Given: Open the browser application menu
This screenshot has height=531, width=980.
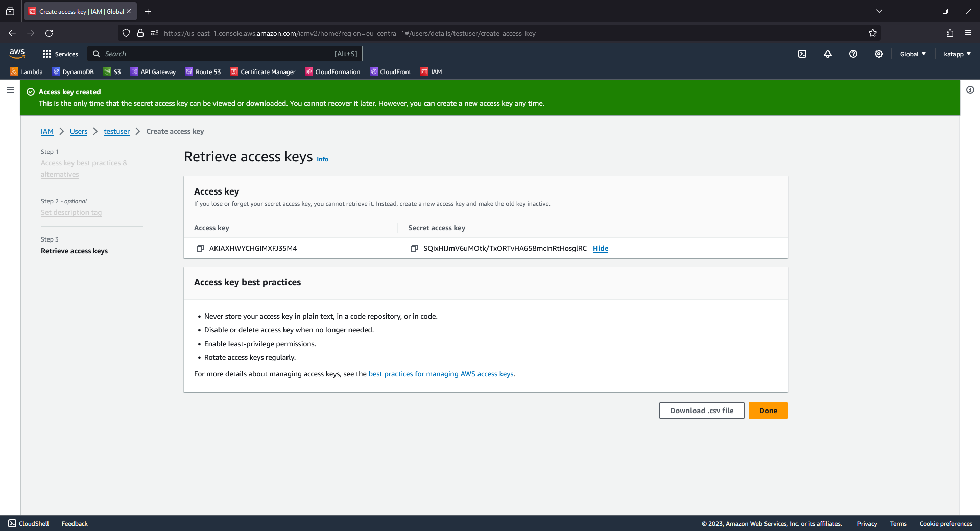Looking at the screenshot, I should pos(968,33).
